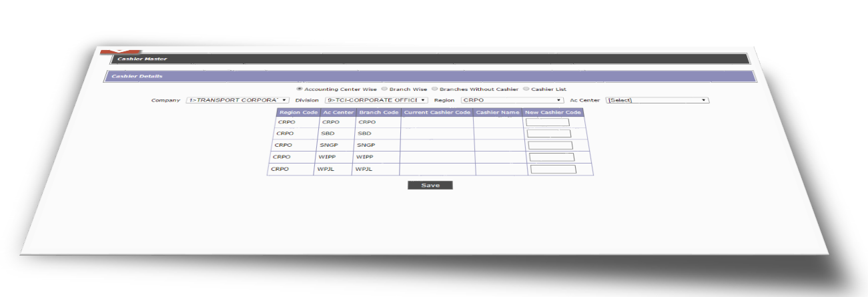Expand the Ac Center dropdown
Viewport: 868px width, 297px height.
[x=657, y=100]
